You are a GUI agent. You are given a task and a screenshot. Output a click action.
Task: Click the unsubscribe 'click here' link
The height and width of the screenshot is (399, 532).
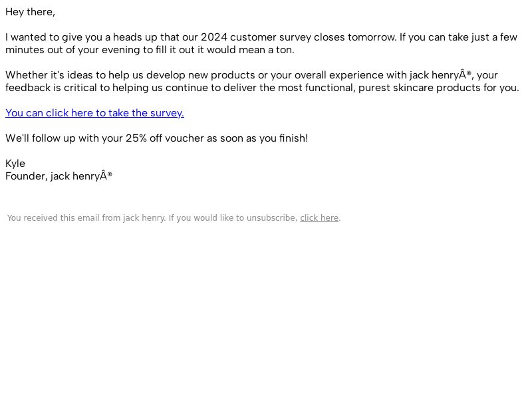(319, 218)
